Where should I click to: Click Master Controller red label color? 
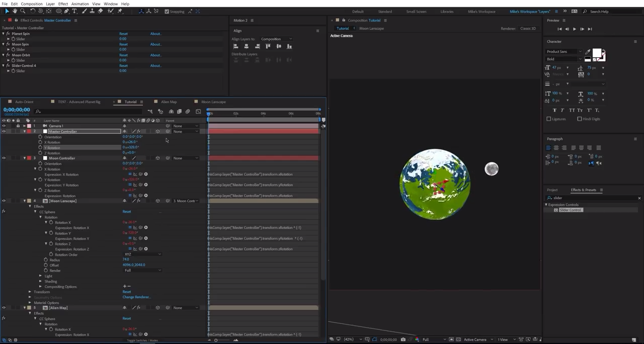click(29, 131)
